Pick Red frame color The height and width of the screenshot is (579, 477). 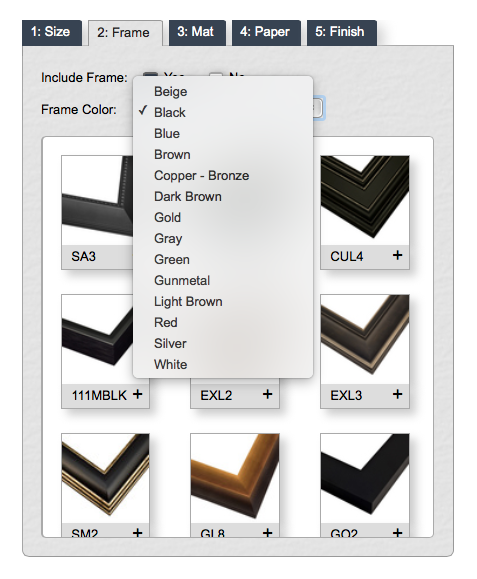tap(223, 322)
